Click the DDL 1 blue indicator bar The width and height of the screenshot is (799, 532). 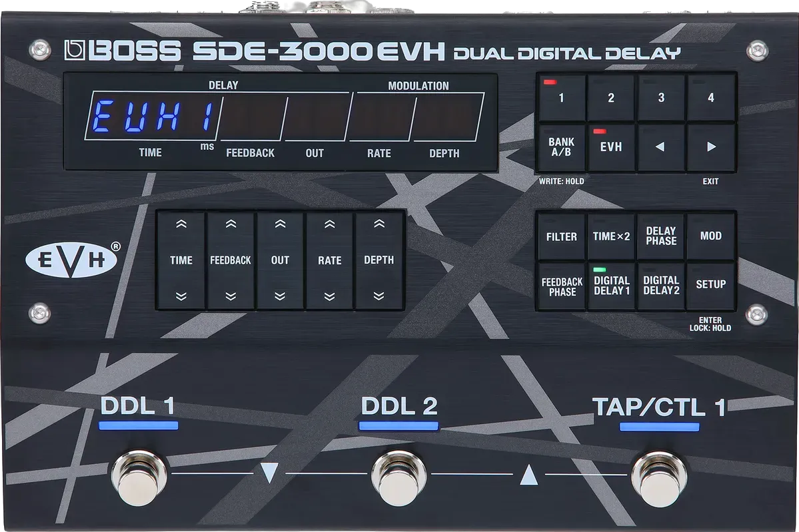[139, 425]
